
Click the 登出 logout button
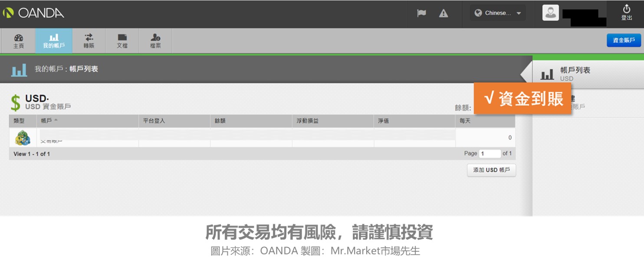[627, 13]
